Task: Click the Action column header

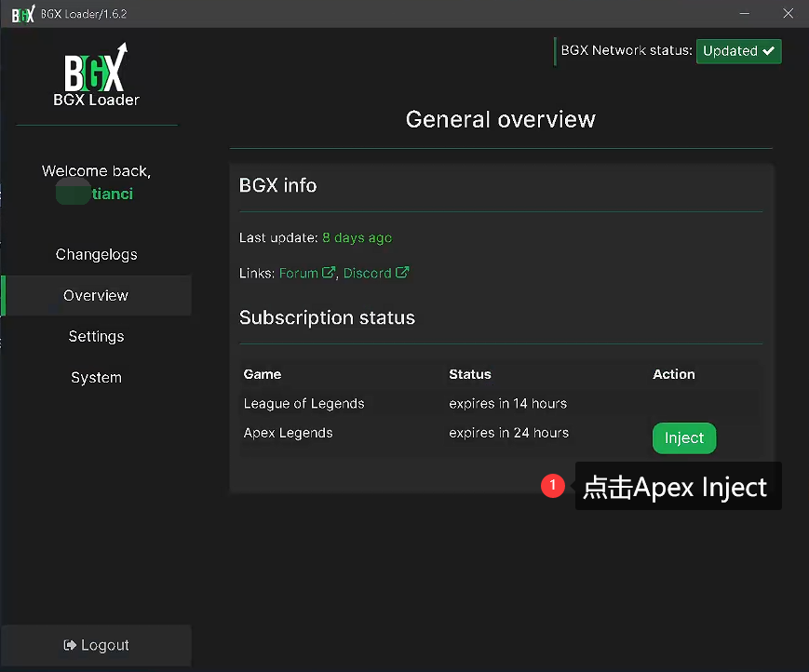Action: [x=674, y=374]
